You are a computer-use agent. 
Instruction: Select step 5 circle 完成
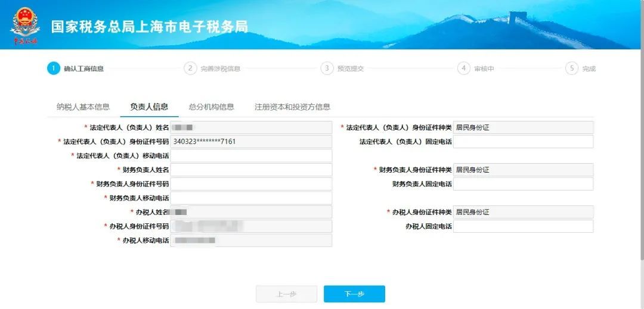[x=572, y=68]
